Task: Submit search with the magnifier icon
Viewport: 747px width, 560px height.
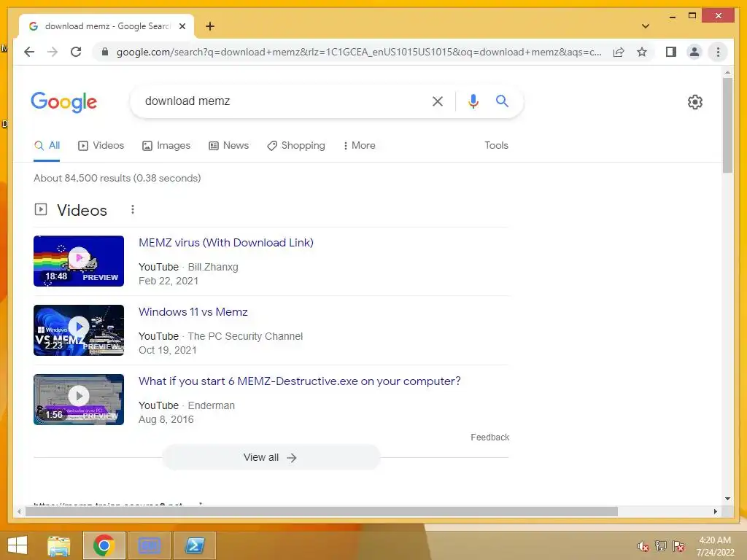Action: click(x=502, y=101)
